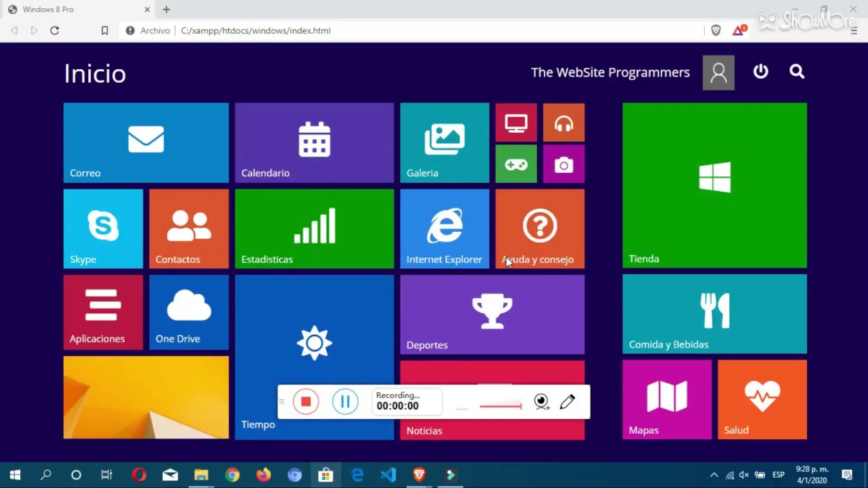The width and height of the screenshot is (868, 488).
Task: Click the orange headphones small tile
Action: [x=564, y=123]
